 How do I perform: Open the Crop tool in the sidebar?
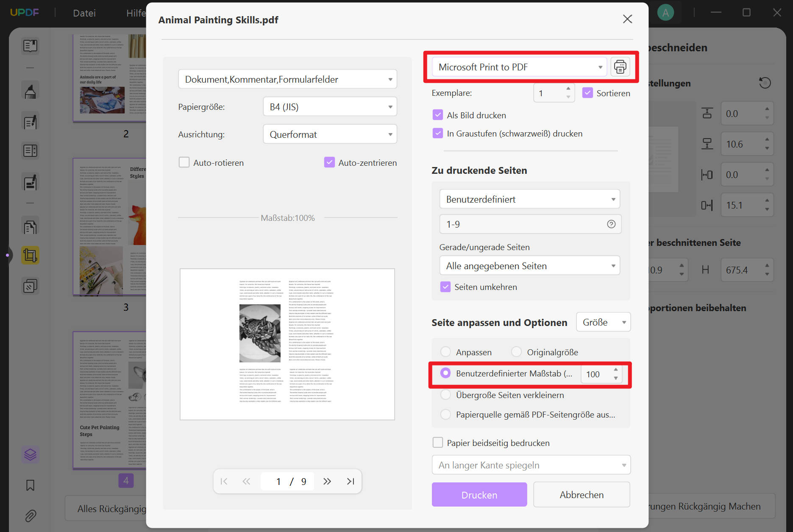coord(30,255)
